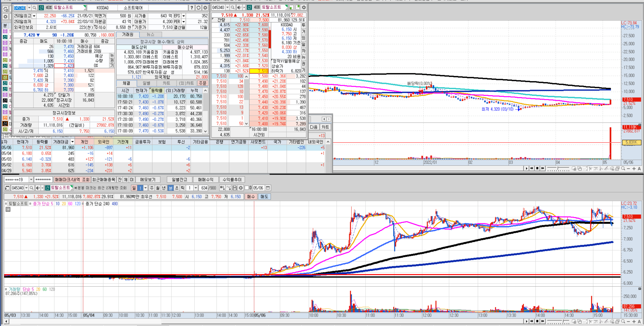Click the help question mark icon in stock info window
Screen dimensions: 644x326
point(192,8)
